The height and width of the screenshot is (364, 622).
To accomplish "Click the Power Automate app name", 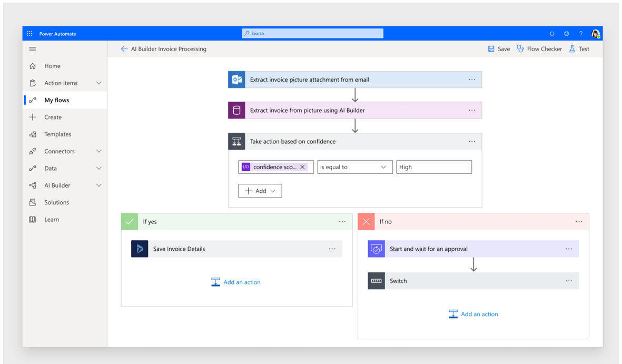I will pyautogui.click(x=57, y=34).
